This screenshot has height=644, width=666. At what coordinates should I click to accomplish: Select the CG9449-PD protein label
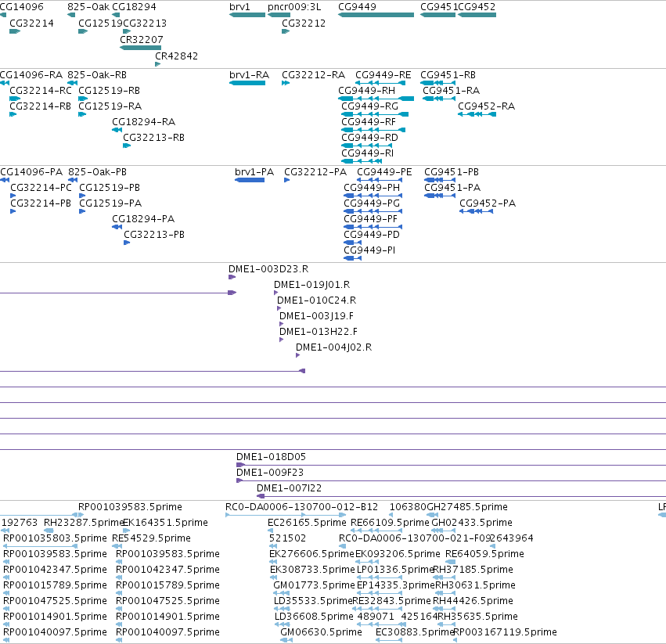pyautogui.click(x=372, y=235)
